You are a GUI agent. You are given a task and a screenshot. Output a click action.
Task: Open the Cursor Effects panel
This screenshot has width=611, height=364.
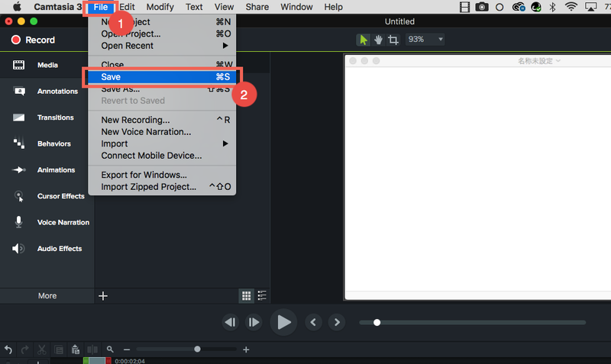tap(47, 196)
